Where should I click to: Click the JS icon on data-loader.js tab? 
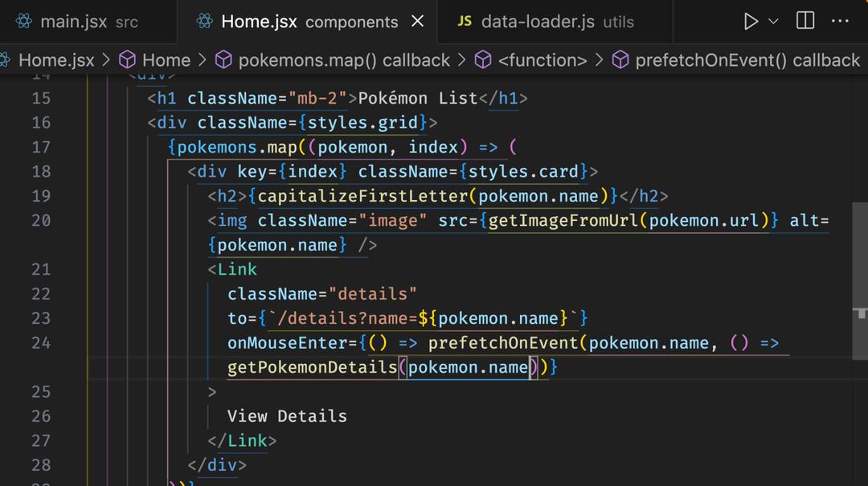click(x=465, y=22)
